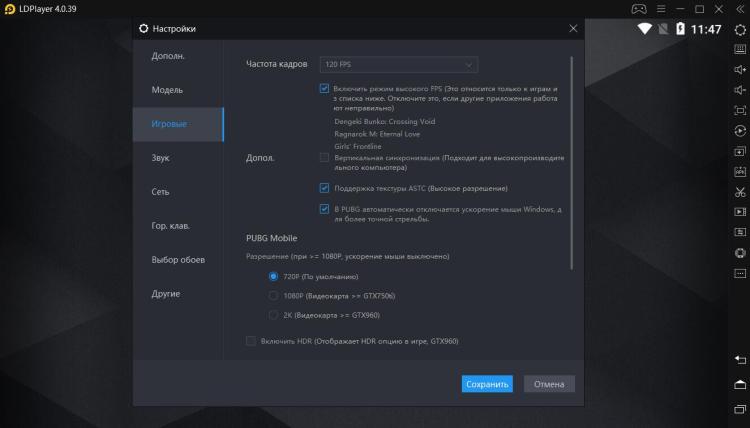This screenshot has height=428, width=750.
Task: Click the 11:47 clock in status bar
Action: pos(706,29)
